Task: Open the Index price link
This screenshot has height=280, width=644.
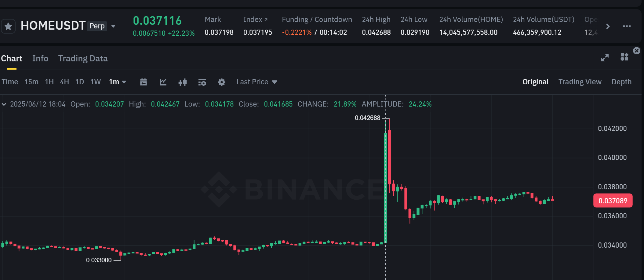Action: tap(255, 20)
